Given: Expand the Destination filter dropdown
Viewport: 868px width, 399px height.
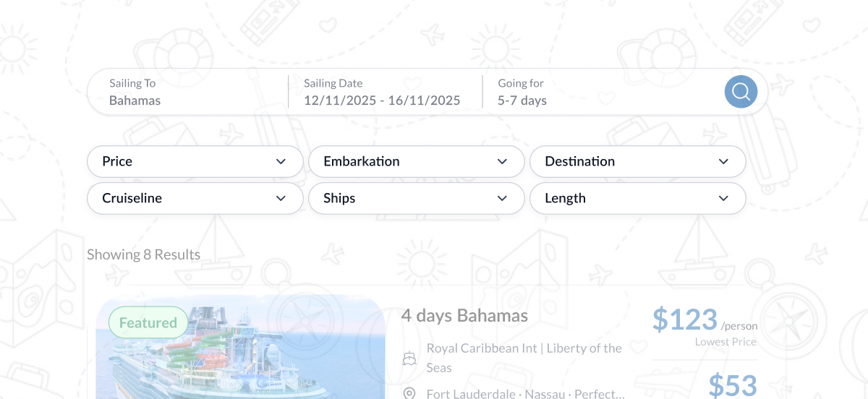Looking at the screenshot, I should click(x=637, y=161).
